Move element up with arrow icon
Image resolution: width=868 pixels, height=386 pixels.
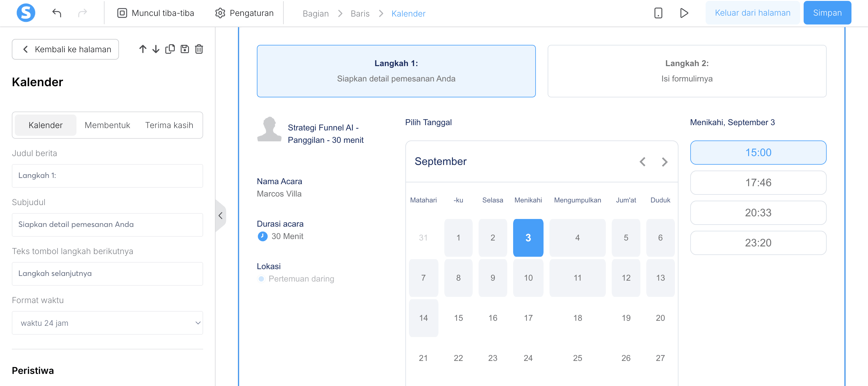[x=143, y=49]
